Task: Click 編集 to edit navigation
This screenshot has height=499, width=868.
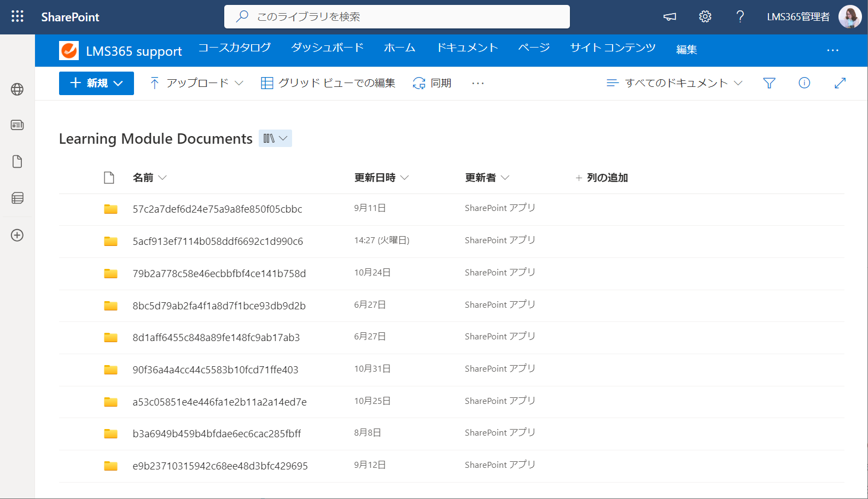Action: coord(686,50)
